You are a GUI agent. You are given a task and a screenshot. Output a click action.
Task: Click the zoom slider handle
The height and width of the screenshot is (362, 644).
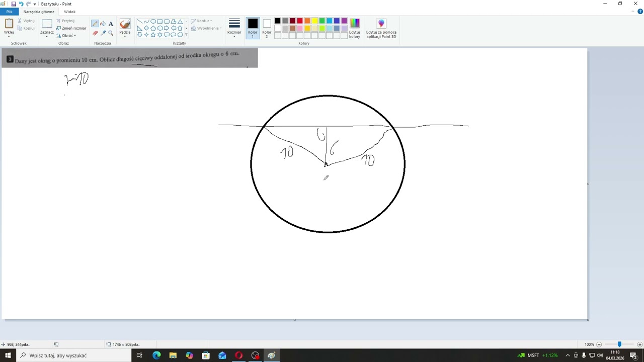tap(619, 344)
